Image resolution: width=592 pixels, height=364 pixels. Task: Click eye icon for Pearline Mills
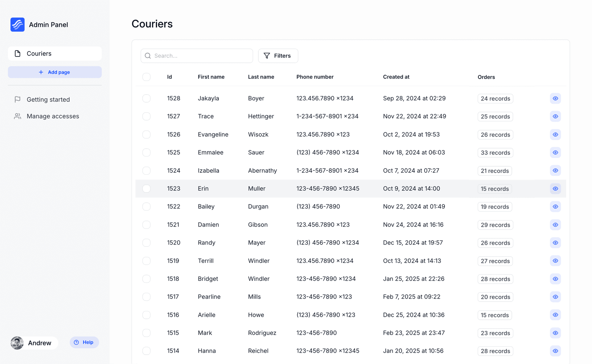click(555, 297)
